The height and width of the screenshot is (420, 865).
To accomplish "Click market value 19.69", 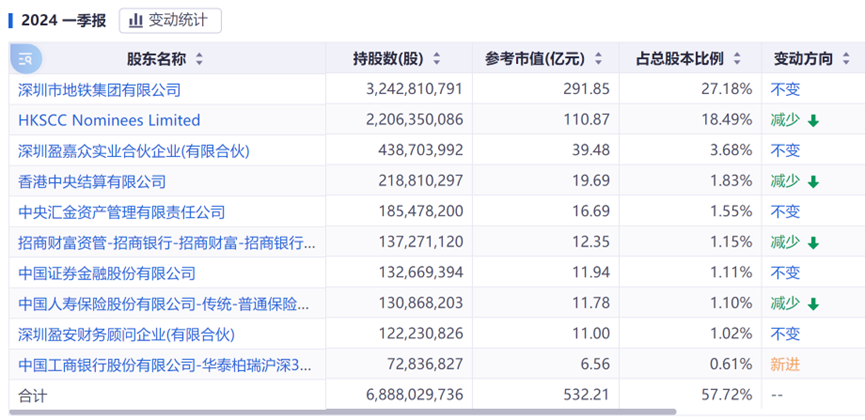I will coord(591,181).
